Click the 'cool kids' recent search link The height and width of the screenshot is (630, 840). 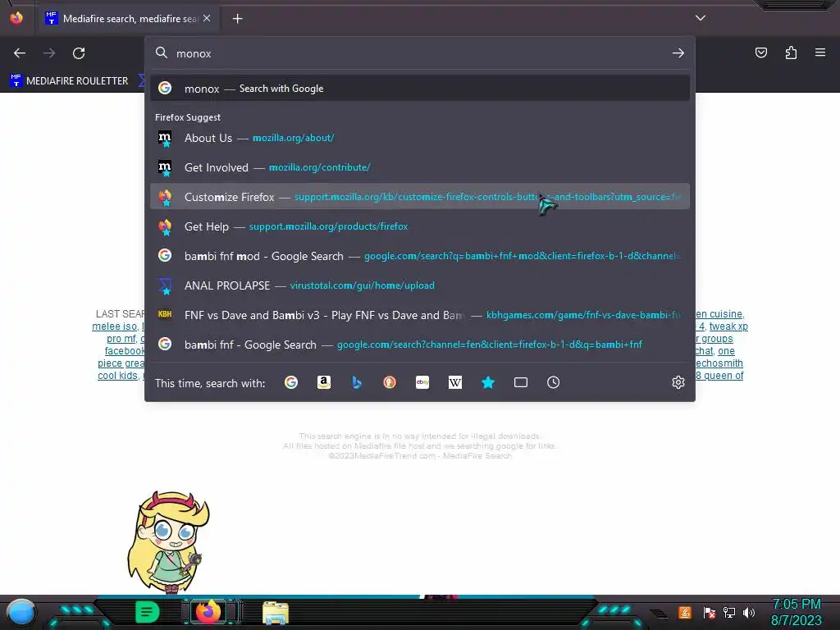117,376
